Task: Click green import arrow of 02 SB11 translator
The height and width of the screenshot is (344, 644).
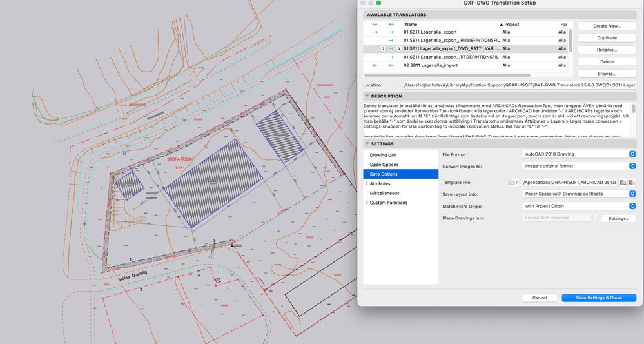Action: (x=391, y=65)
